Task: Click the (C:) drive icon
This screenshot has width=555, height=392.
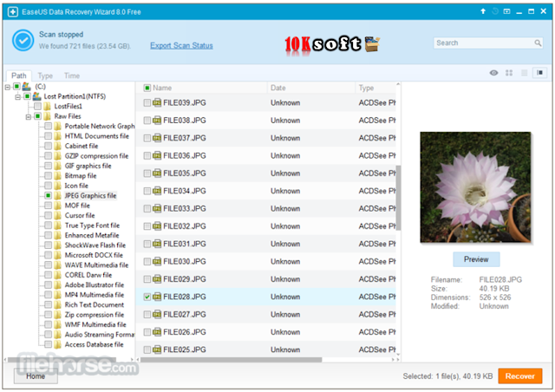Action: point(27,87)
